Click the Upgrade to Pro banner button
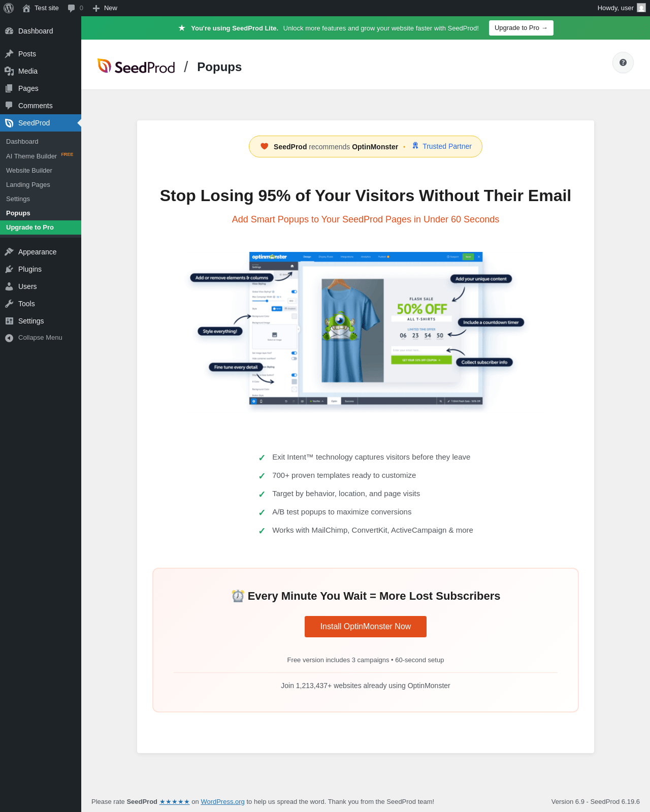This screenshot has height=812, width=650. pos(521,28)
